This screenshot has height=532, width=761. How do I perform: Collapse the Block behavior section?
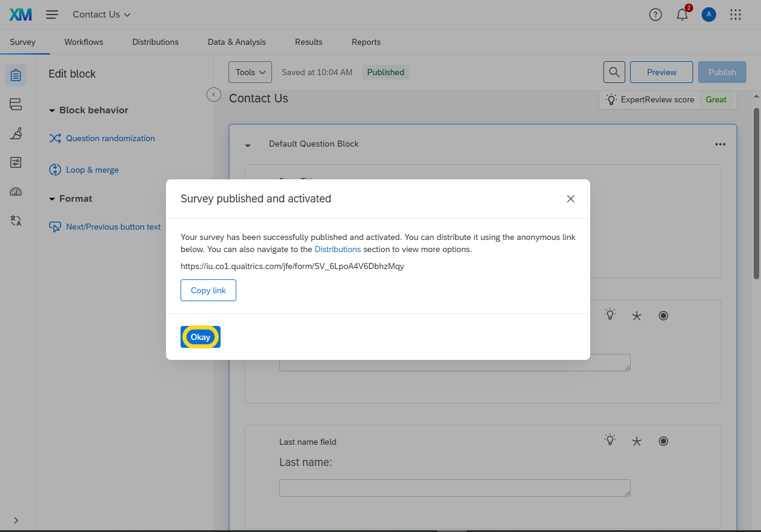coord(53,110)
